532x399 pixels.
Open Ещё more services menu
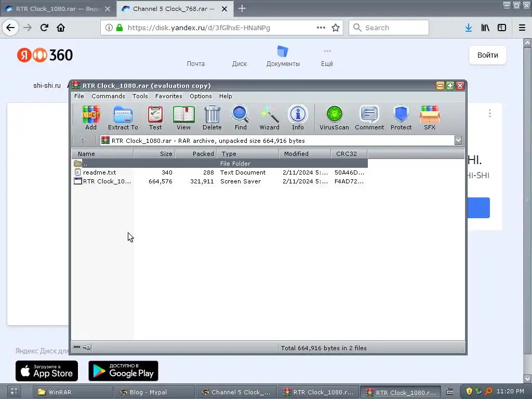pos(327,57)
